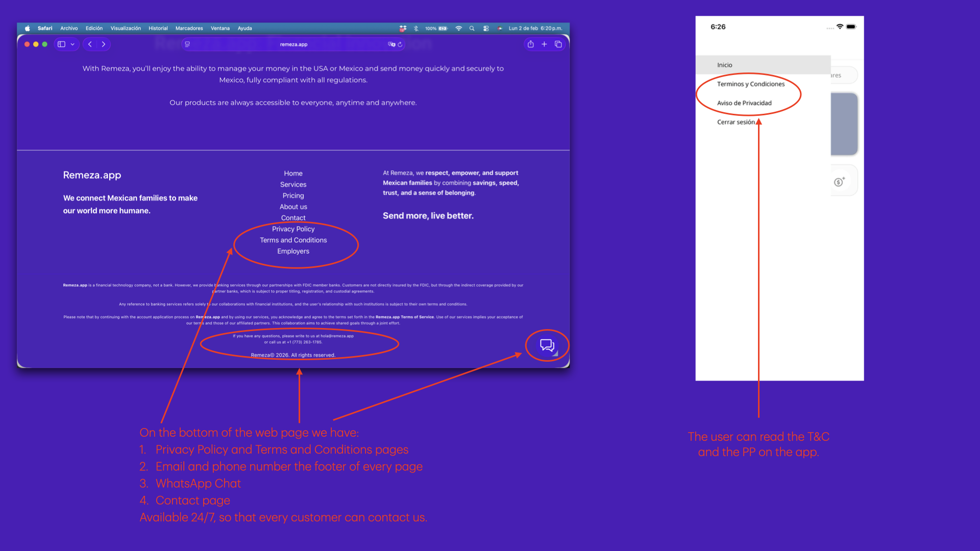Click the remeza.app address bar
The width and height of the screenshot is (980, 551).
293,44
